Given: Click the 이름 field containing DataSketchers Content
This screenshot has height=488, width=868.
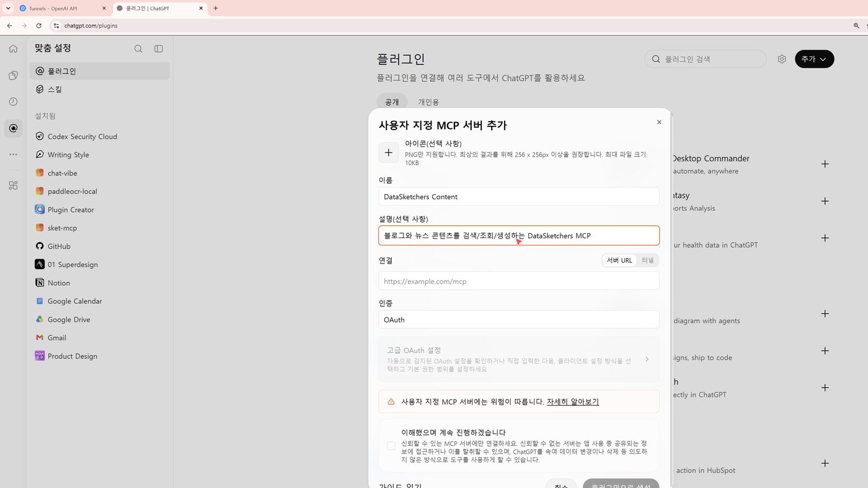Looking at the screenshot, I should coord(518,197).
